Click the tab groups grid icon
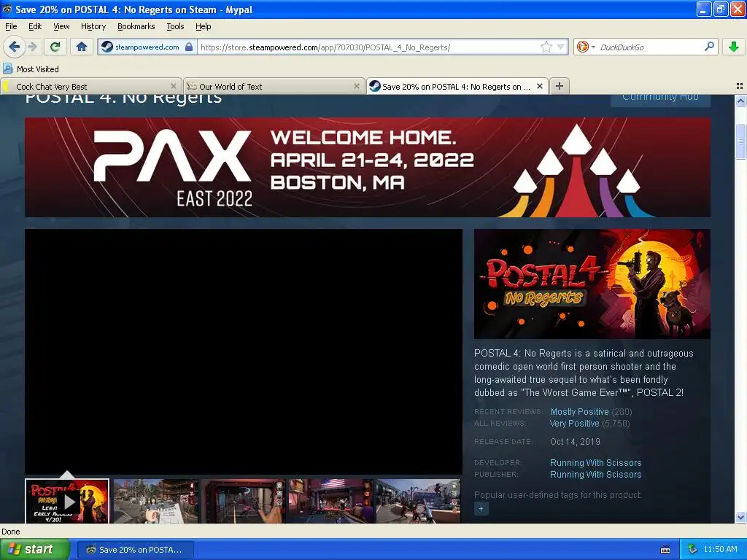Screen dimensions: 747x560 [740, 86]
